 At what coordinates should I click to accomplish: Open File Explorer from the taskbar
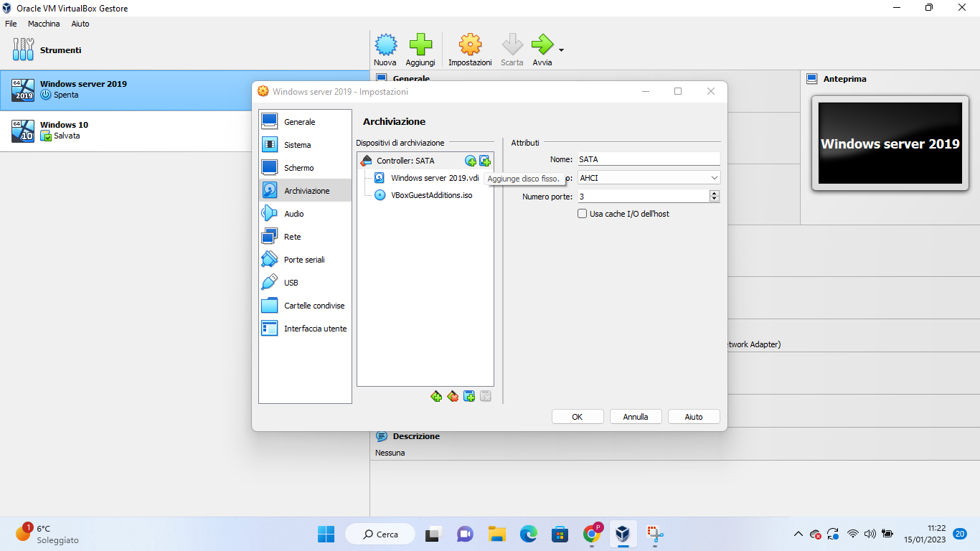tap(497, 534)
